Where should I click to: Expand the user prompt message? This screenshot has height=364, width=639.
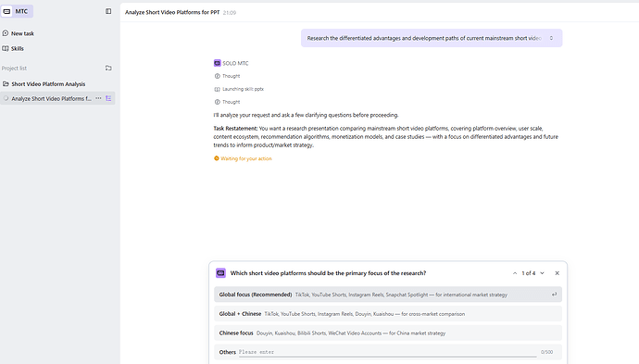click(x=551, y=38)
